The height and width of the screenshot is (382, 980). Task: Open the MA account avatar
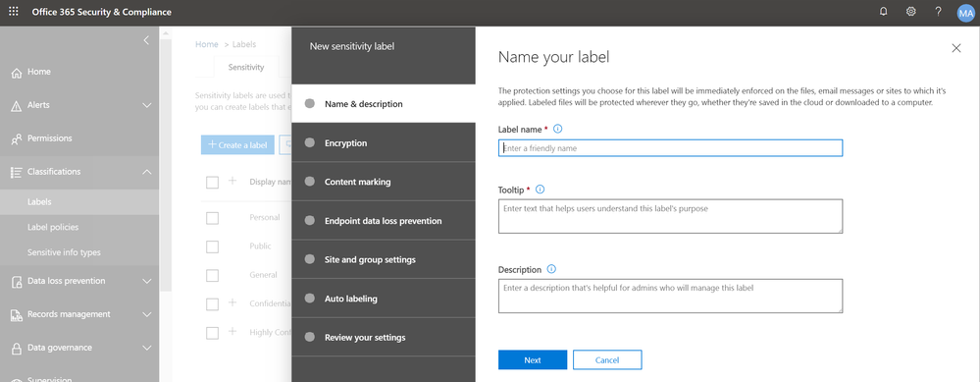click(965, 13)
